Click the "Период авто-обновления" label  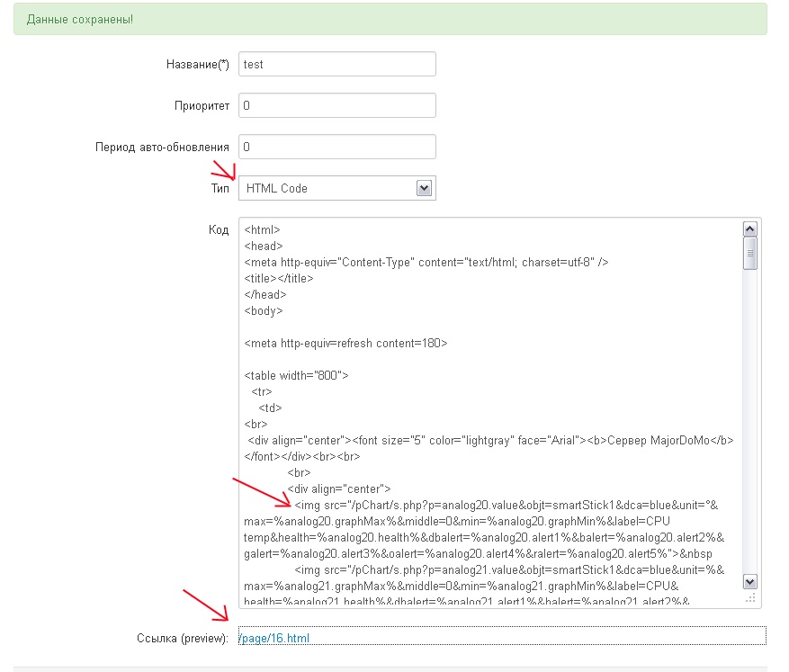click(163, 147)
